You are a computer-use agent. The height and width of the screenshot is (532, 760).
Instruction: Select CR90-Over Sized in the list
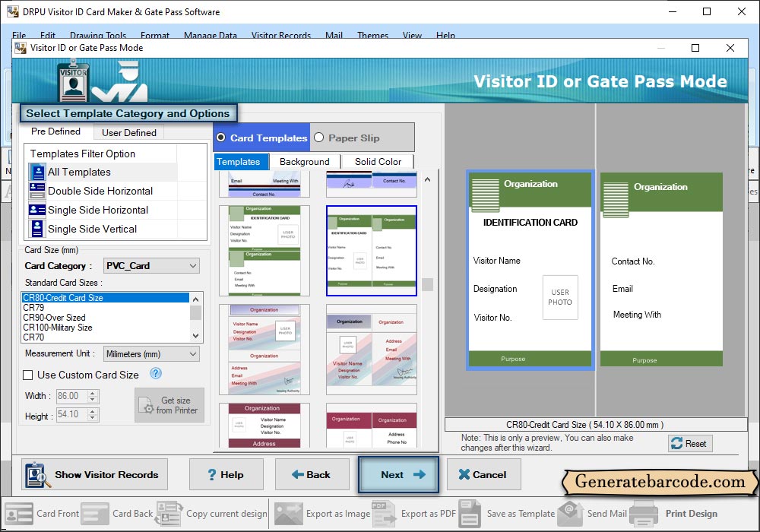(106, 318)
